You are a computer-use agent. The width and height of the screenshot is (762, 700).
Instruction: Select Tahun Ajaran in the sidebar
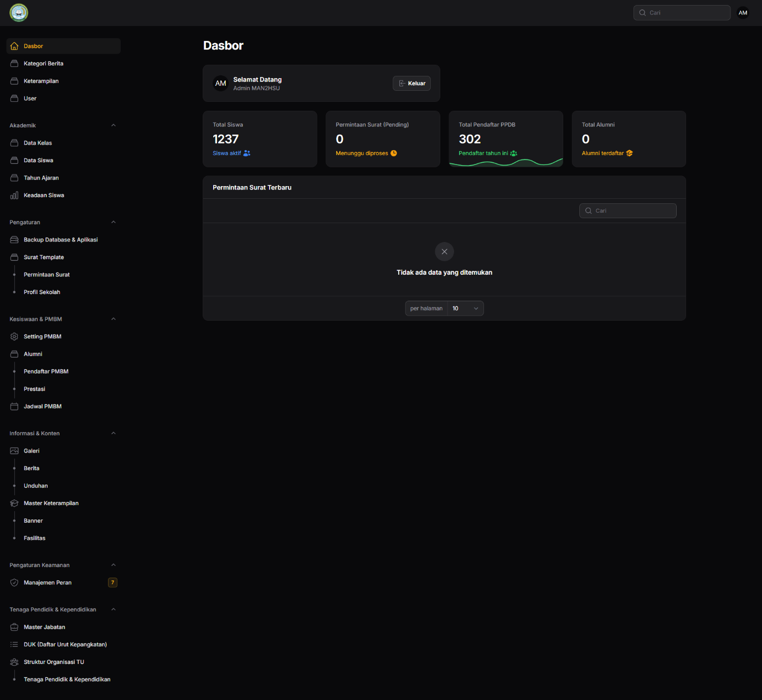(x=63, y=178)
